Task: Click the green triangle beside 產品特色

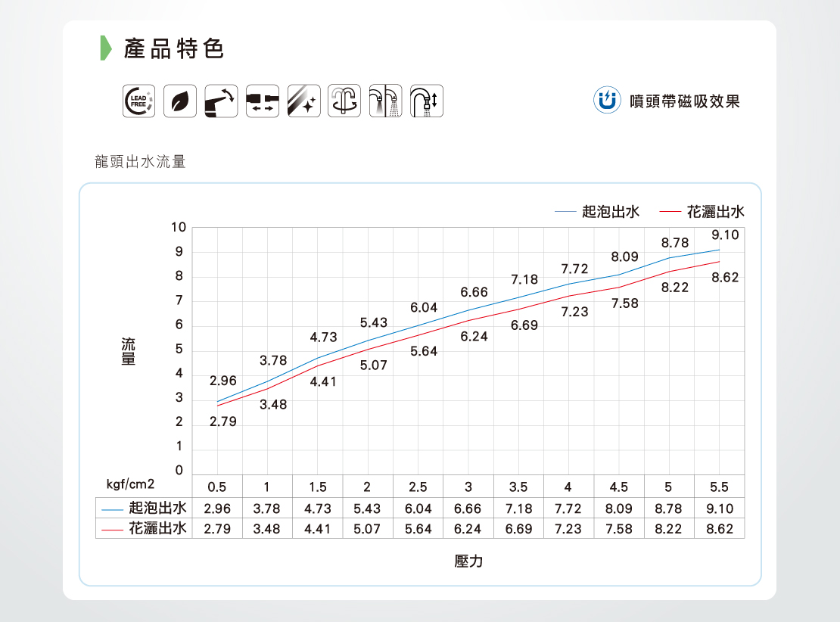Action: [107, 48]
